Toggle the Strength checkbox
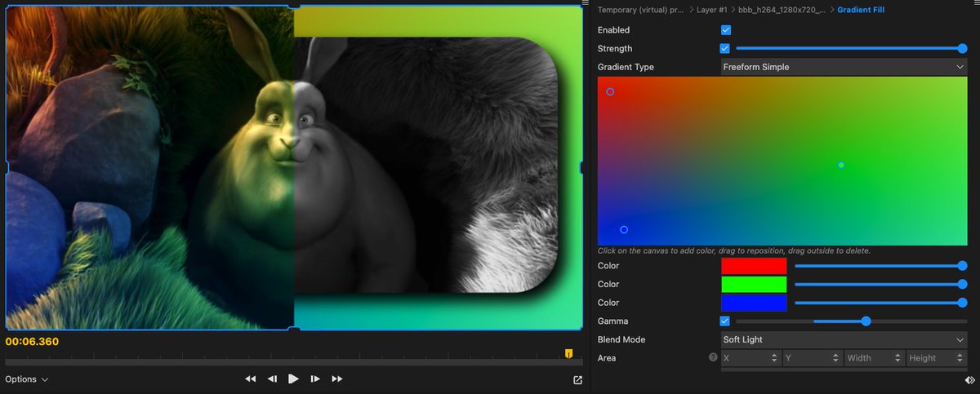Image resolution: width=980 pixels, height=394 pixels. pos(725,49)
